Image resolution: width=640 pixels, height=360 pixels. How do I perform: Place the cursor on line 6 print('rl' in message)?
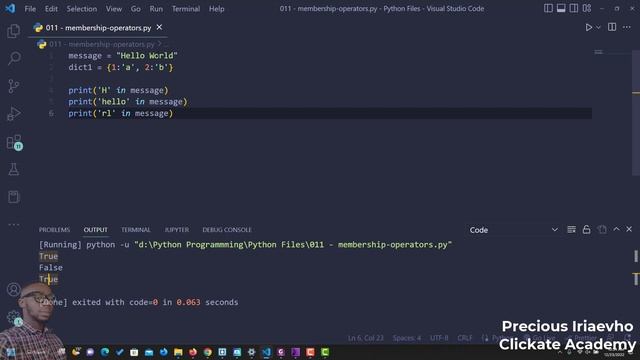[120, 113]
